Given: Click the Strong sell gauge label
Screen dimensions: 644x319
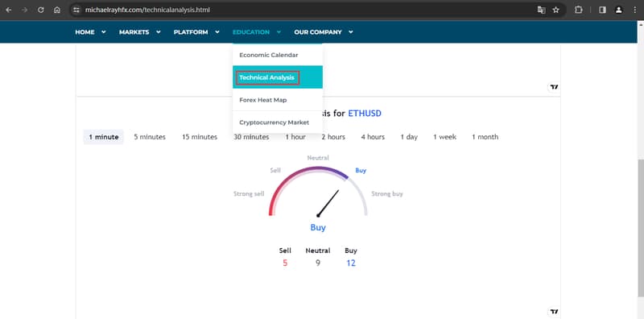Looking at the screenshot, I should coord(249,193).
